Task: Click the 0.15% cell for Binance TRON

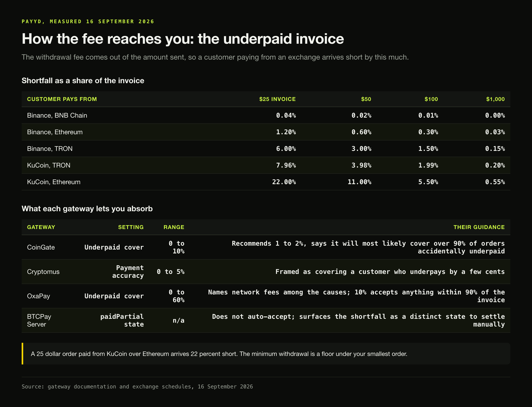Action: (x=495, y=149)
